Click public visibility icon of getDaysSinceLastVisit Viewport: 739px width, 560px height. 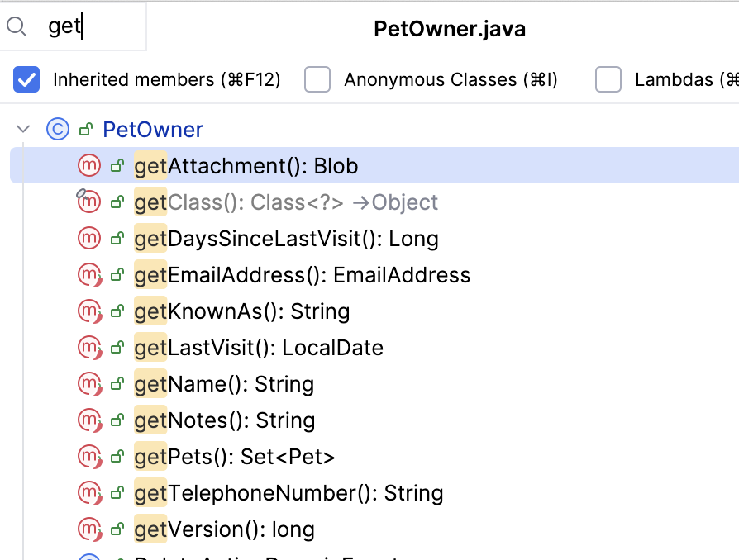[x=117, y=239]
